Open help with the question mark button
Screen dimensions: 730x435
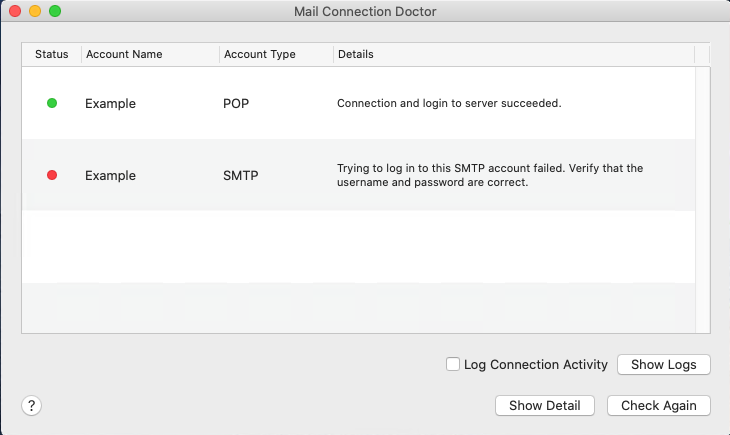click(32, 405)
